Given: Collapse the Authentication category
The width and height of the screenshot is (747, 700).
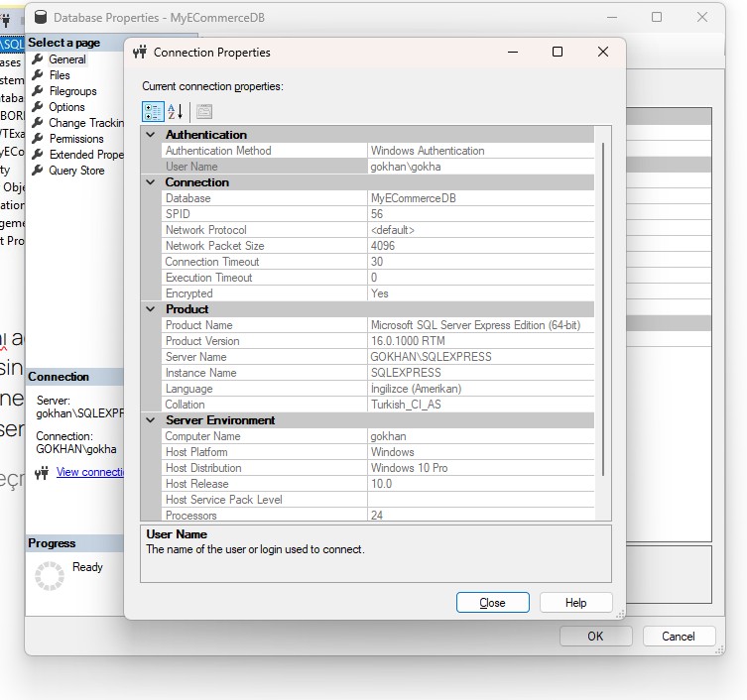Looking at the screenshot, I should [x=152, y=135].
